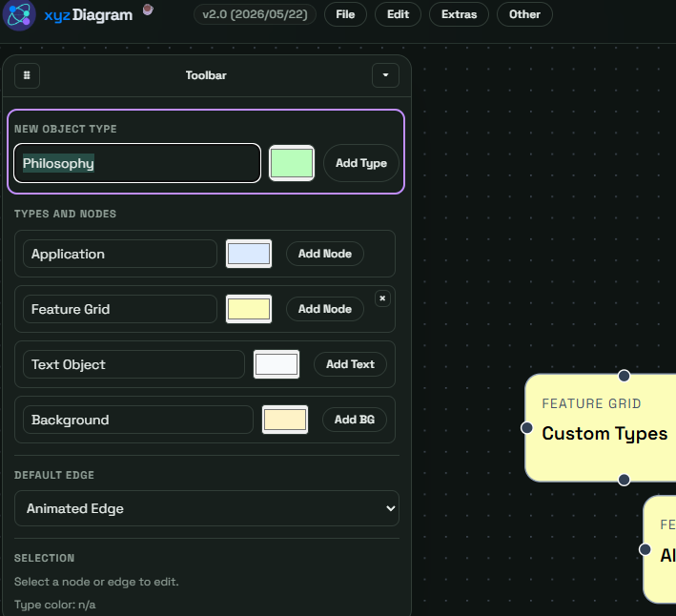This screenshot has height=616, width=676.
Task: Click the small coffee cup icon
Action: pos(148,10)
